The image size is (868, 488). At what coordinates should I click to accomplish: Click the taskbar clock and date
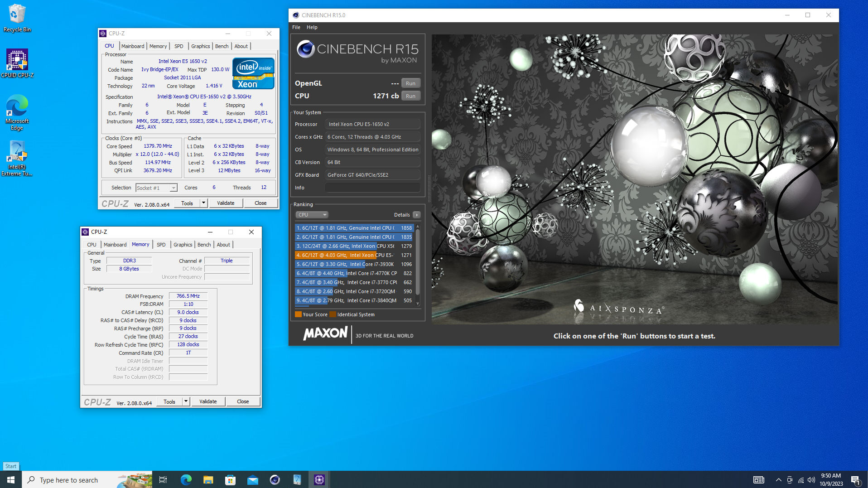[831, 480]
